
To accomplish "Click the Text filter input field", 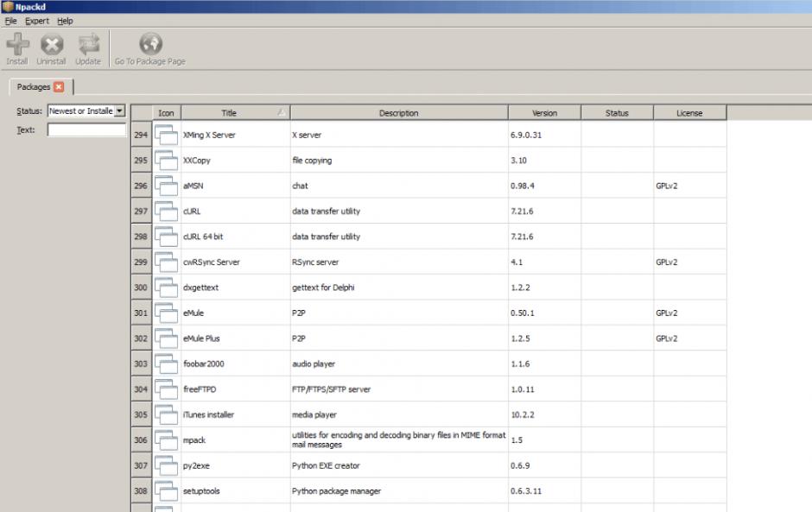I will pos(86,130).
